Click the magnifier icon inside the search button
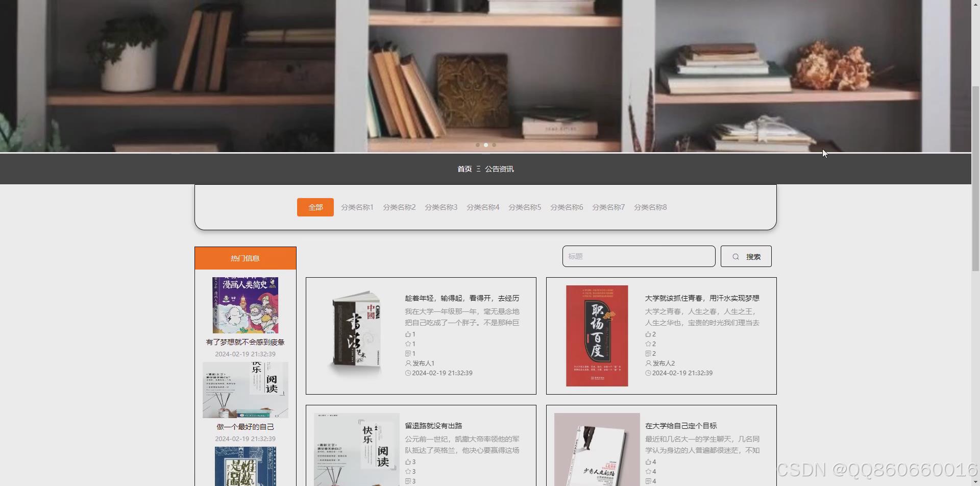The height and width of the screenshot is (486, 980). (736, 256)
